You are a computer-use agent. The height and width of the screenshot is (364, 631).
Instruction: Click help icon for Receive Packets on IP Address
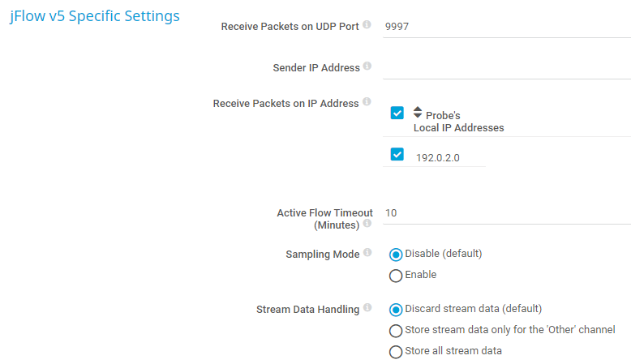tap(367, 103)
